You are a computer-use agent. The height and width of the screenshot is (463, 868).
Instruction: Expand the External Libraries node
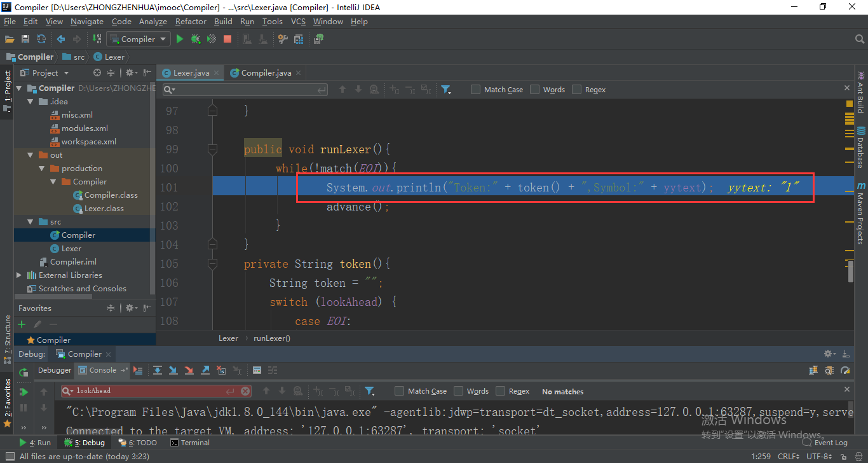pyautogui.click(x=19, y=275)
